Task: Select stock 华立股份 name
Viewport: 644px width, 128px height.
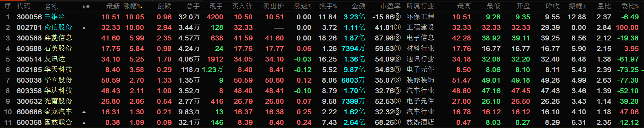Action: click(x=58, y=80)
